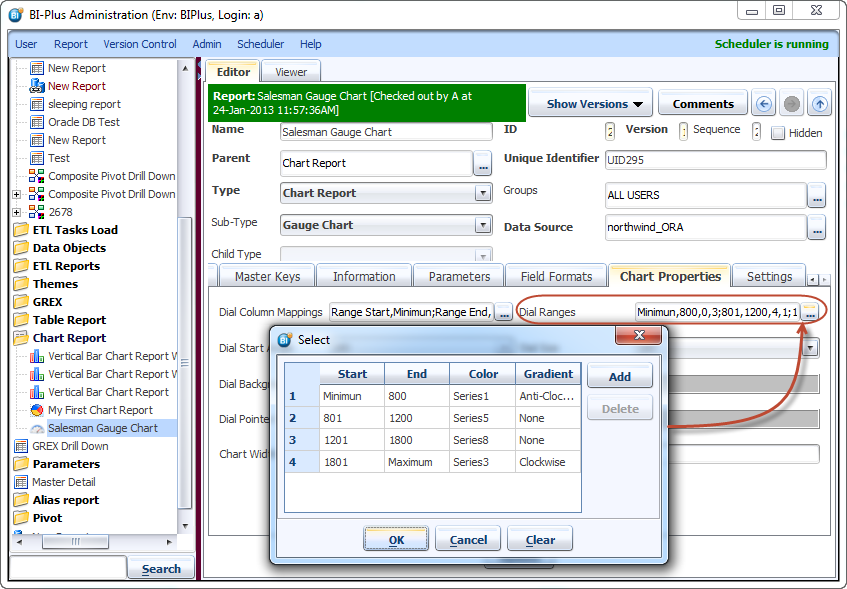Screen dimensions: 847x589
Task: Open the Type dropdown for Chart Report
Action: click(x=483, y=193)
